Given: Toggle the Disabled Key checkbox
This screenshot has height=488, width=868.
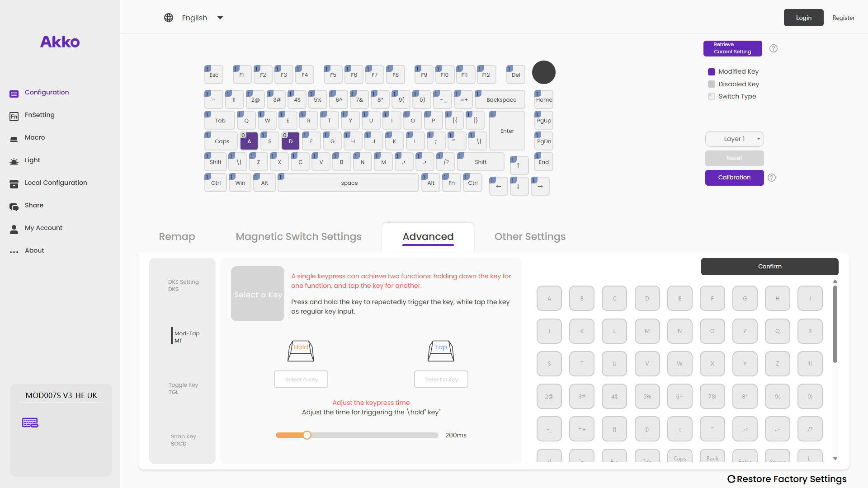Looking at the screenshot, I should [x=712, y=84].
